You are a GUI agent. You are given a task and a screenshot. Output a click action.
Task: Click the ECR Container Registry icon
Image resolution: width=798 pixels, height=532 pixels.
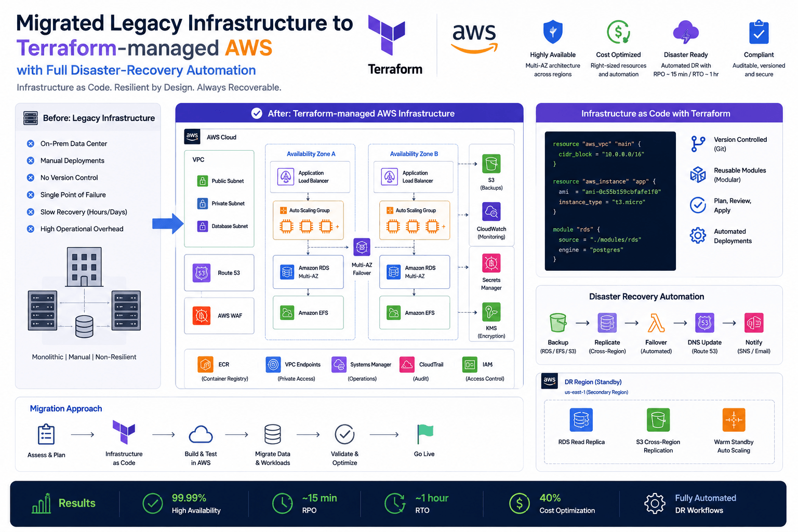206,365
